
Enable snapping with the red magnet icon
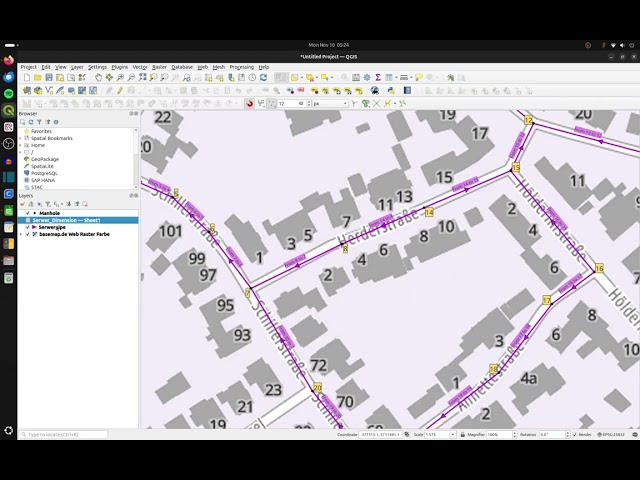coord(249,104)
